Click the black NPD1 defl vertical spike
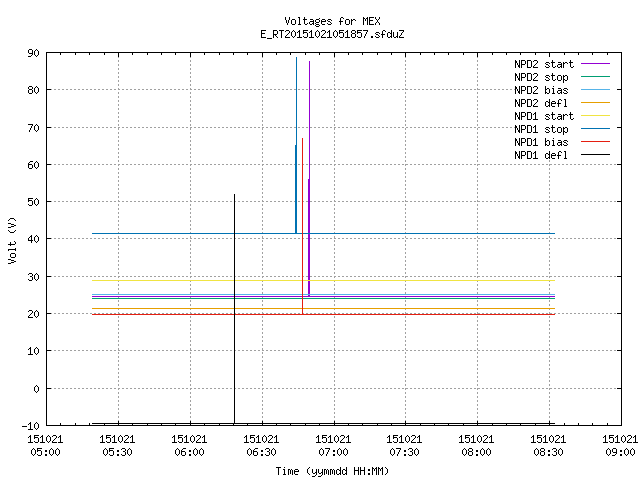 pos(234,309)
